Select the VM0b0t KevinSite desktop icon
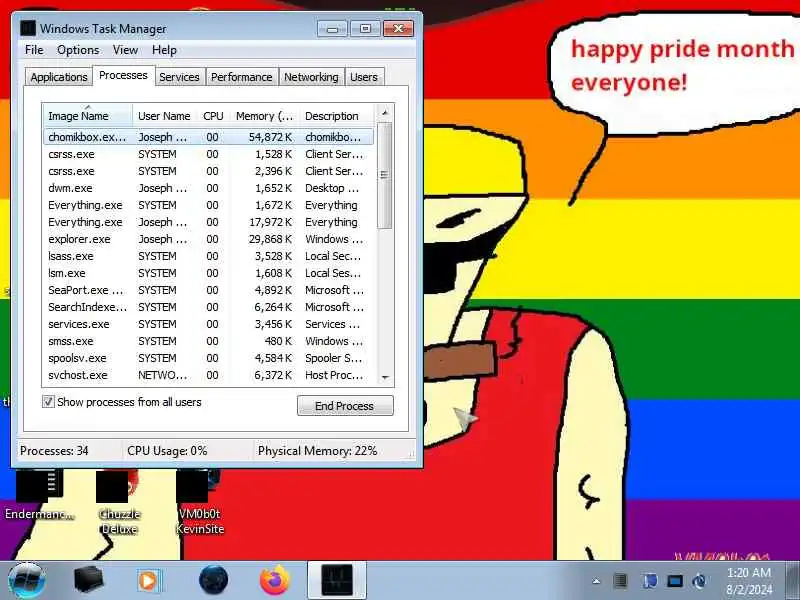Viewport: 800px width, 600px height. (199, 503)
